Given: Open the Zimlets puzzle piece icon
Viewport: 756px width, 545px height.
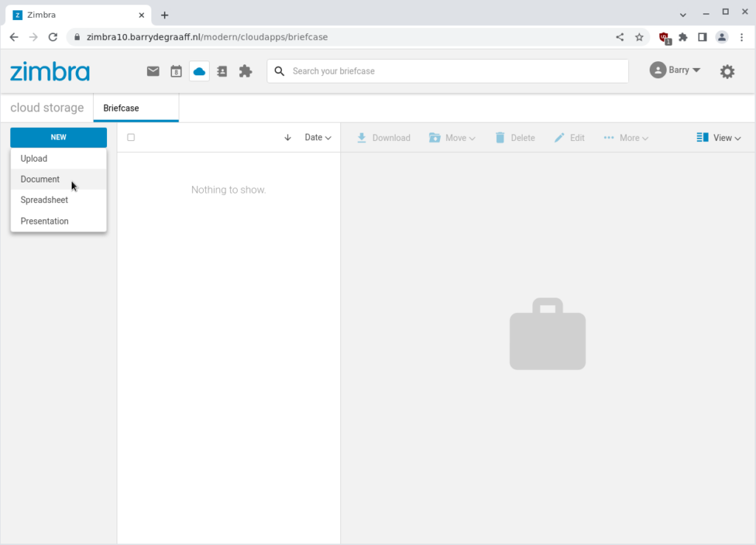Looking at the screenshot, I should pyautogui.click(x=245, y=72).
